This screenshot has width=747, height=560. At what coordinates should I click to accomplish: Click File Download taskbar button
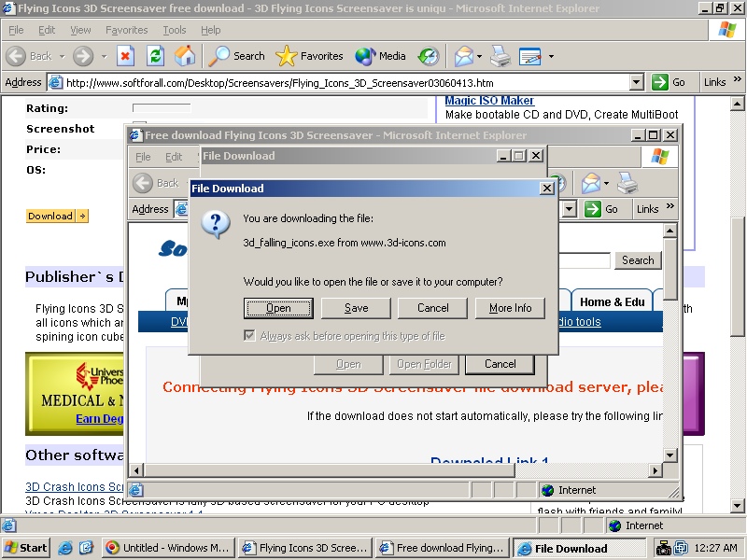pos(579,548)
